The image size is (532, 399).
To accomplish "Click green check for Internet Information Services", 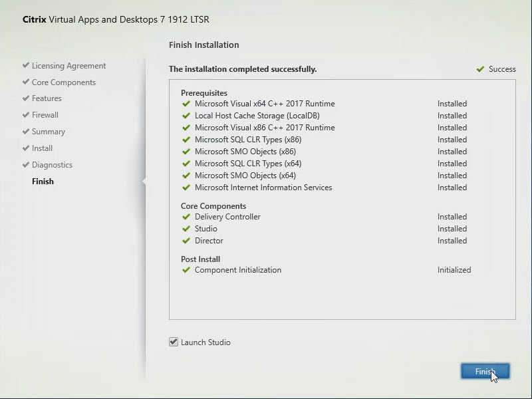I will (x=186, y=188).
